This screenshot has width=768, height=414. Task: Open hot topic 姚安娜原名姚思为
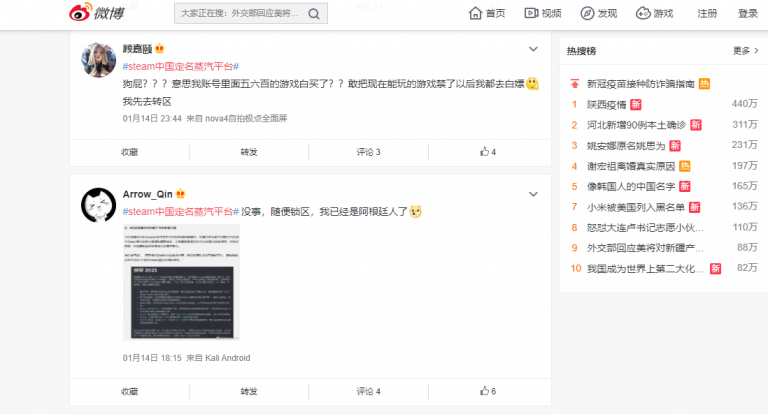[x=626, y=146]
